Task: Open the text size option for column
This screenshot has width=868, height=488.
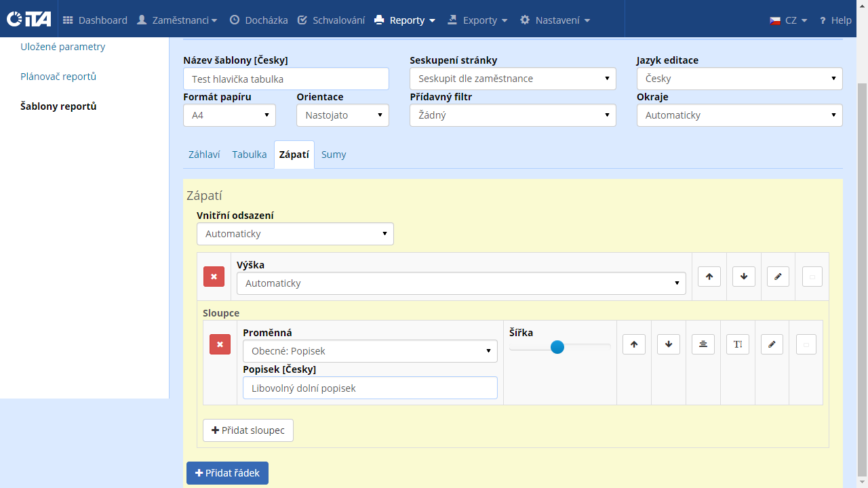Action: (737, 344)
